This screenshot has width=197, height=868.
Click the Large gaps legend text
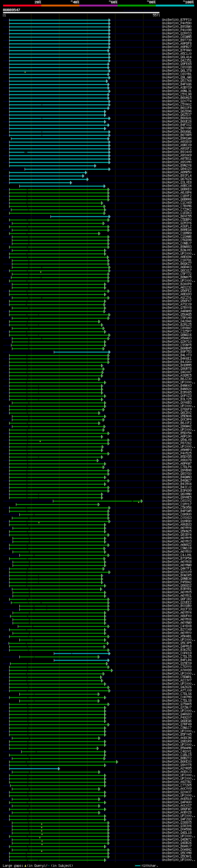(x=38, y=865)
